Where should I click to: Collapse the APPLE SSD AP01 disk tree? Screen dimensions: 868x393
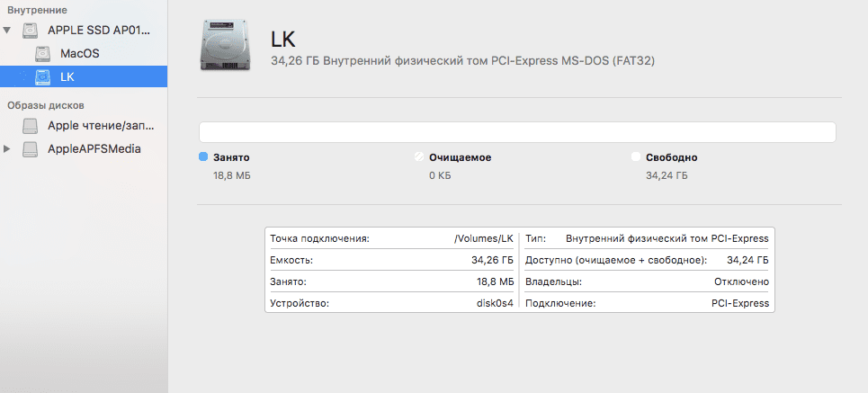6,30
